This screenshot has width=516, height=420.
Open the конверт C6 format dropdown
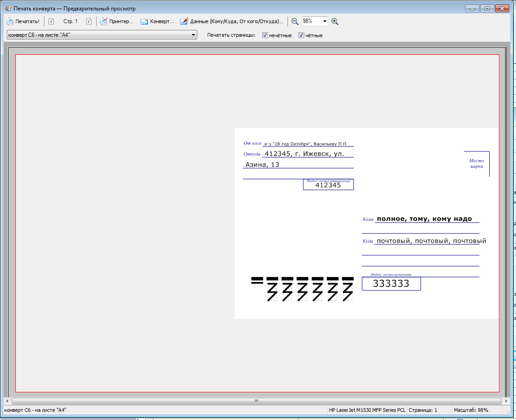pos(193,35)
